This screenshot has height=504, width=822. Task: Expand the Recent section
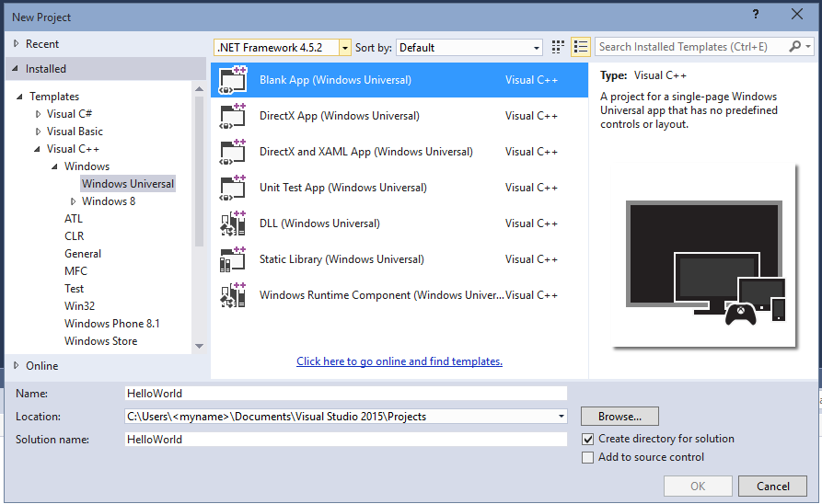point(17,44)
